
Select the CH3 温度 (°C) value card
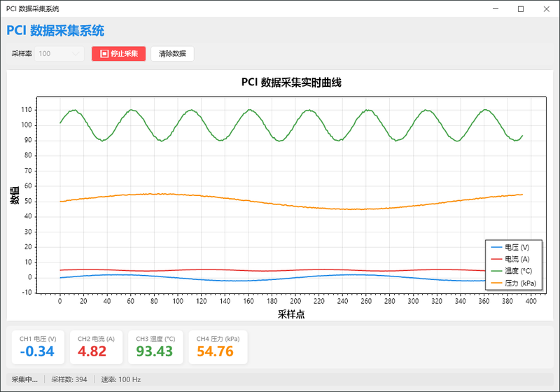tap(155, 347)
